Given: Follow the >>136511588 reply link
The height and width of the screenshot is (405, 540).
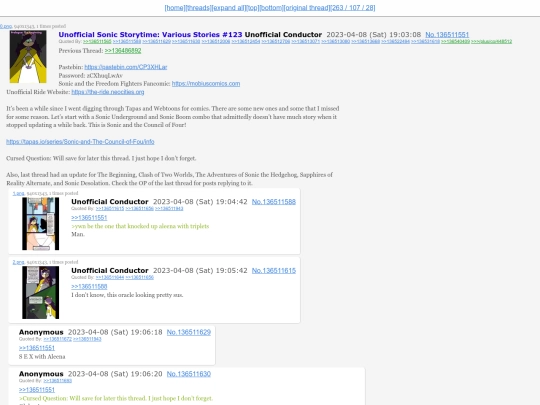Looking at the screenshot, I should point(89,287).
